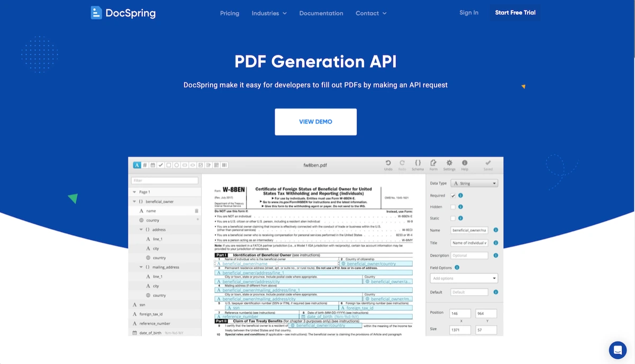The image size is (635, 364).
Task: Select the string text field tool
Action: coord(137,165)
